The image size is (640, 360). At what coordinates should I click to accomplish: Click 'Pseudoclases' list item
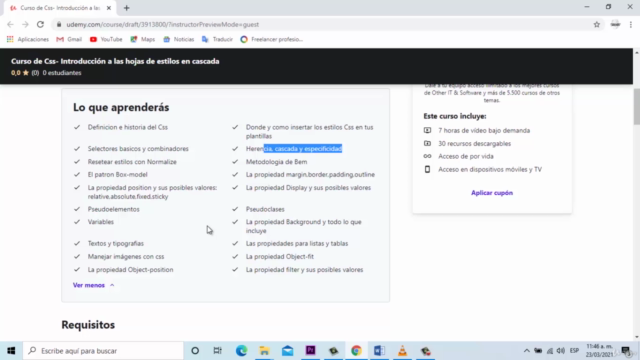265,209
